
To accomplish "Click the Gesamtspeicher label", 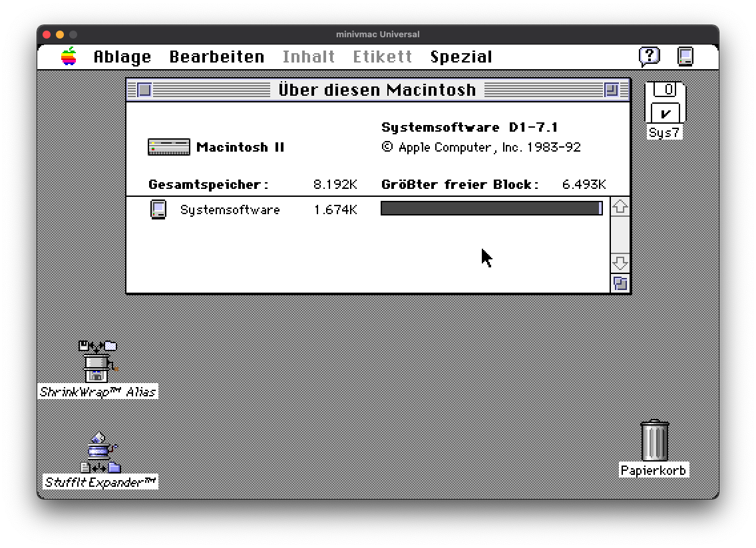I will (x=208, y=185).
